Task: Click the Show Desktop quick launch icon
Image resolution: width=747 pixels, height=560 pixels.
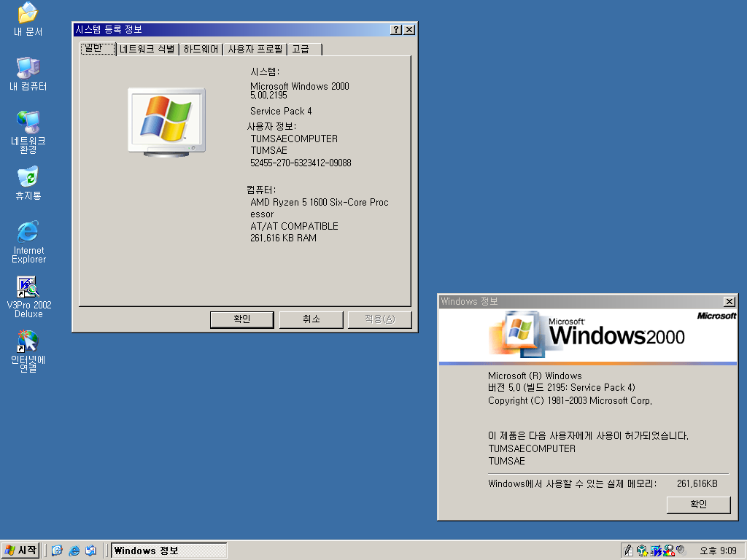Action: click(x=57, y=551)
